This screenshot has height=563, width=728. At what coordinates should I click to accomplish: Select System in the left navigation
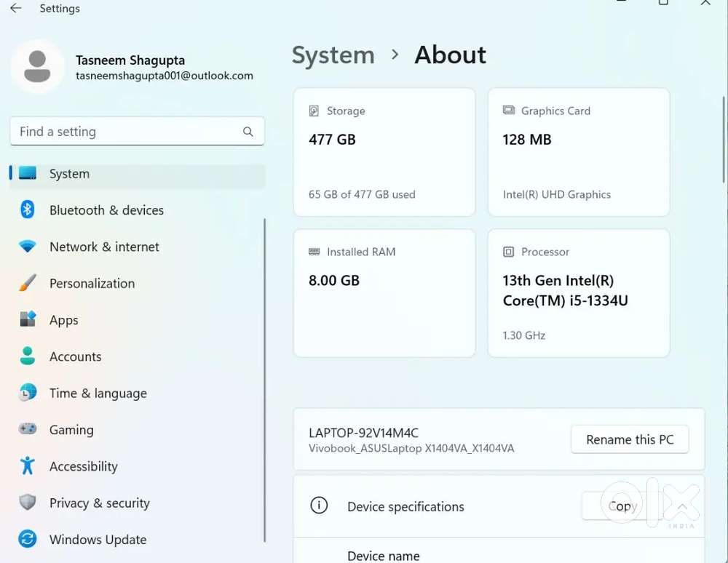tap(69, 174)
